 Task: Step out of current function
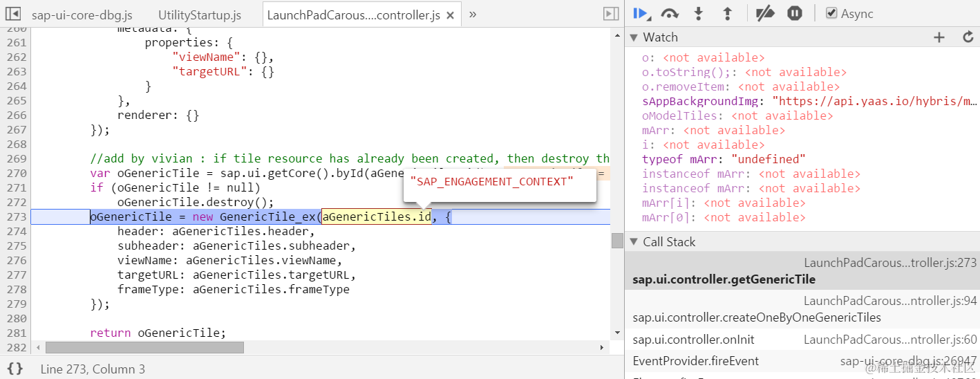(x=727, y=13)
